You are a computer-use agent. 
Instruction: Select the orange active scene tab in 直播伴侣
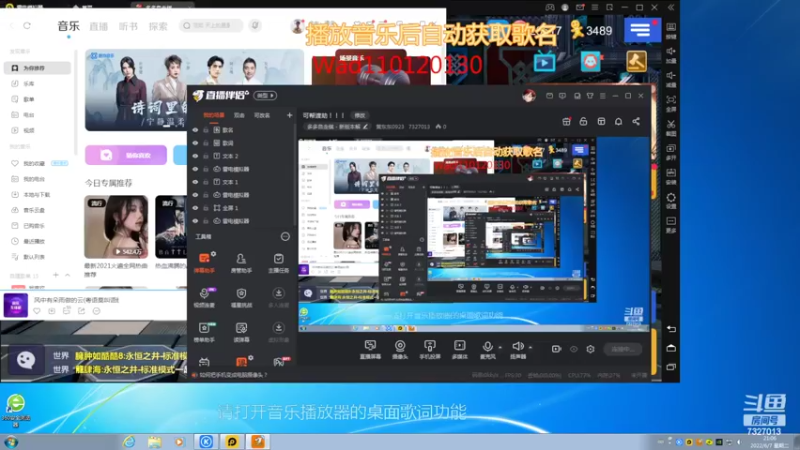click(214, 115)
